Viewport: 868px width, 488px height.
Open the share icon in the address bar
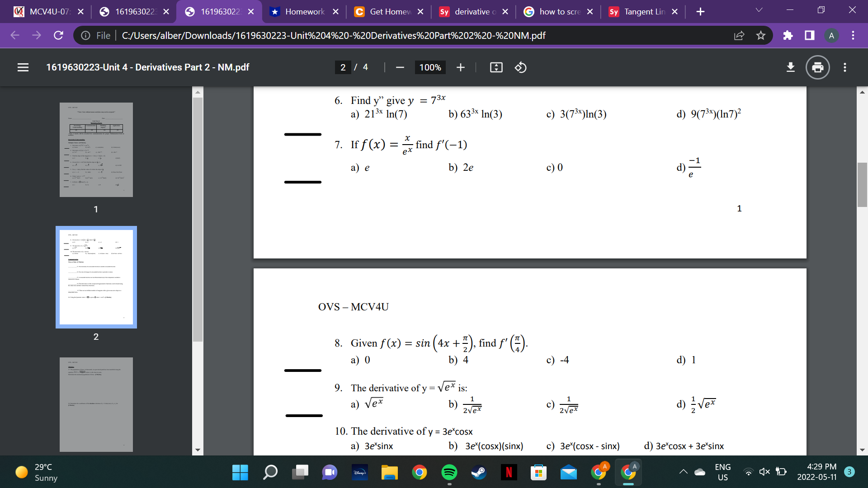(739, 35)
